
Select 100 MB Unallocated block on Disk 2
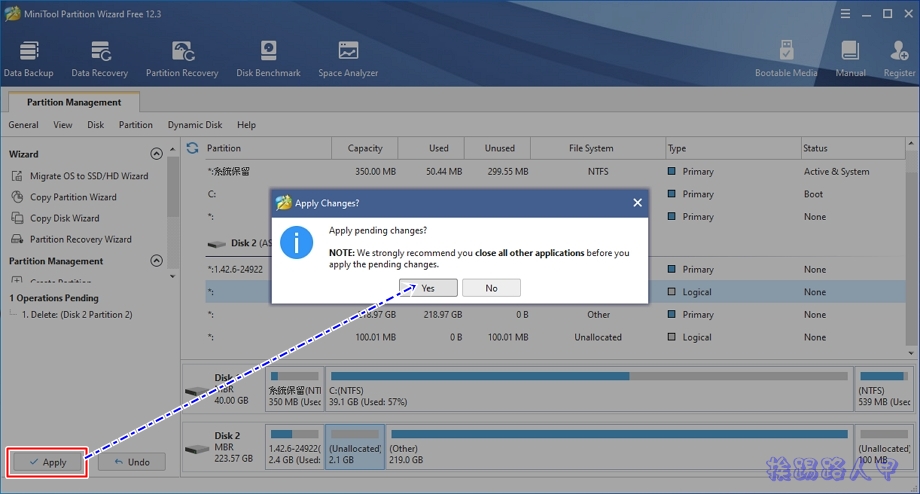tap(884, 447)
